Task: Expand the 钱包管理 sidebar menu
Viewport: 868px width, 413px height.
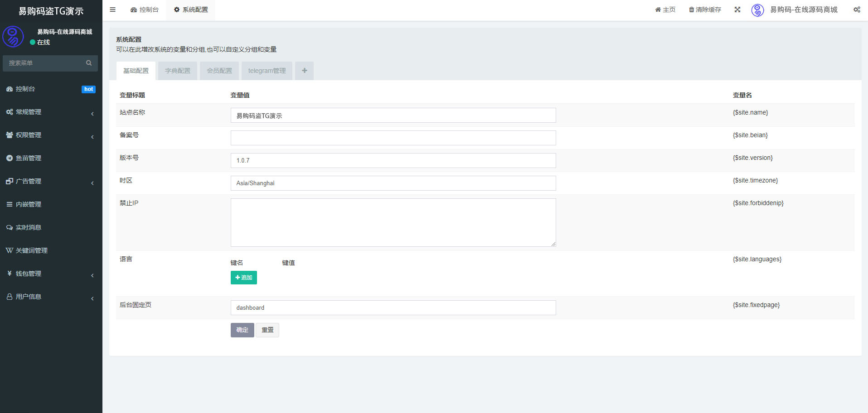Action: (x=50, y=274)
